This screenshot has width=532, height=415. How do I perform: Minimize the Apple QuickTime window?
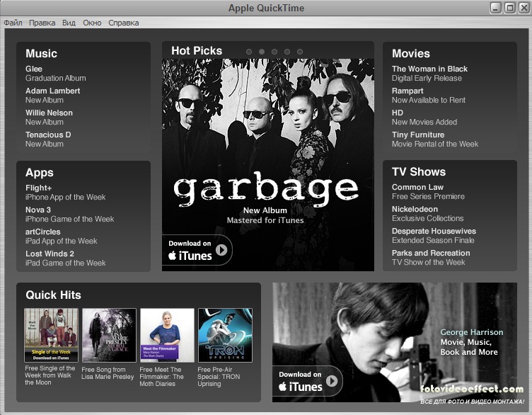click(496, 8)
